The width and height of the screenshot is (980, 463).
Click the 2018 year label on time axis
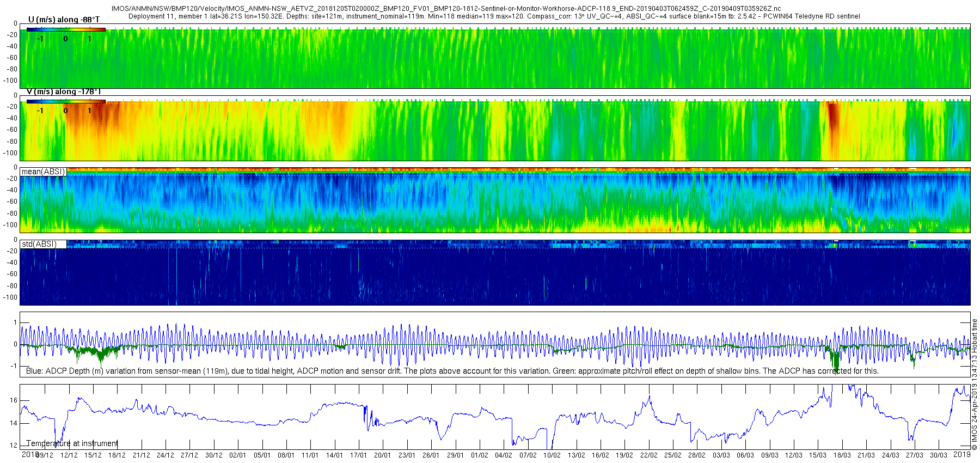29,454
